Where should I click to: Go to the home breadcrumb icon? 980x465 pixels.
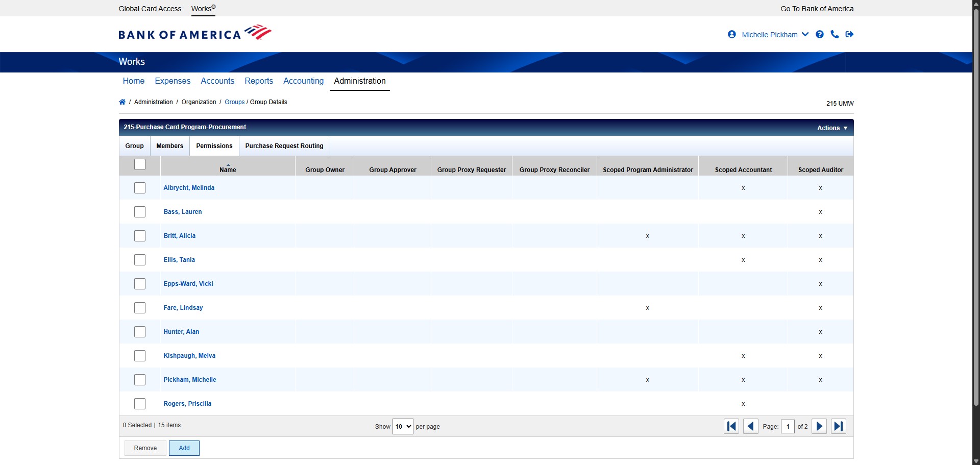122,102
